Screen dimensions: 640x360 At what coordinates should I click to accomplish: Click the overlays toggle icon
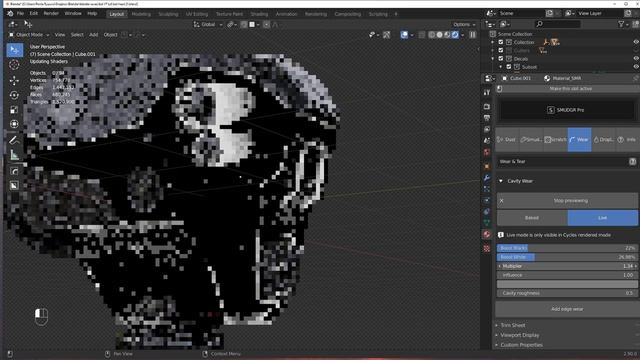click(404, 35)
